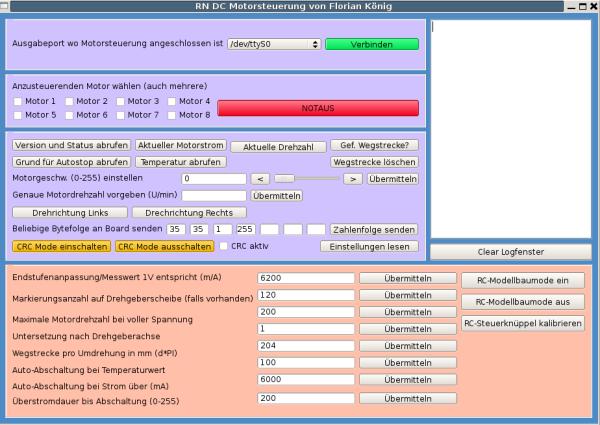Click RC-Steuerknüppel kalibrieren button
The image size is (600, 425).
522,323
